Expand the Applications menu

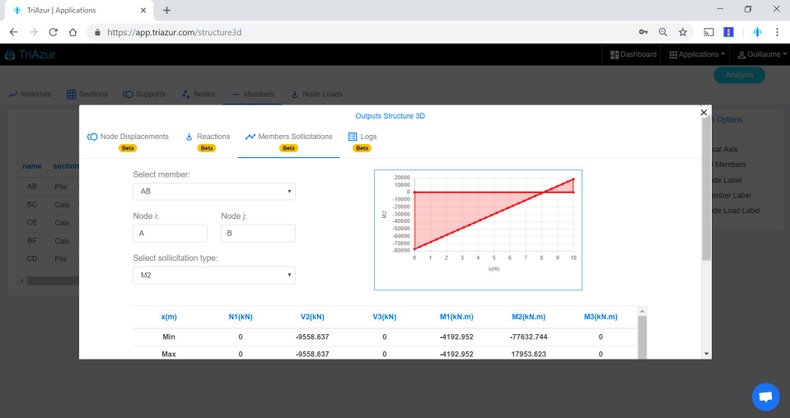point(697,54)
